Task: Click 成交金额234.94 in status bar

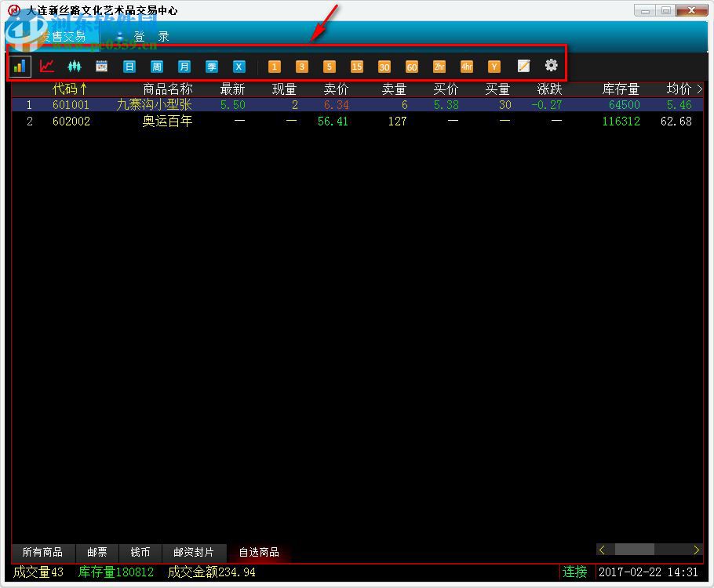Action: pos(211,572)
